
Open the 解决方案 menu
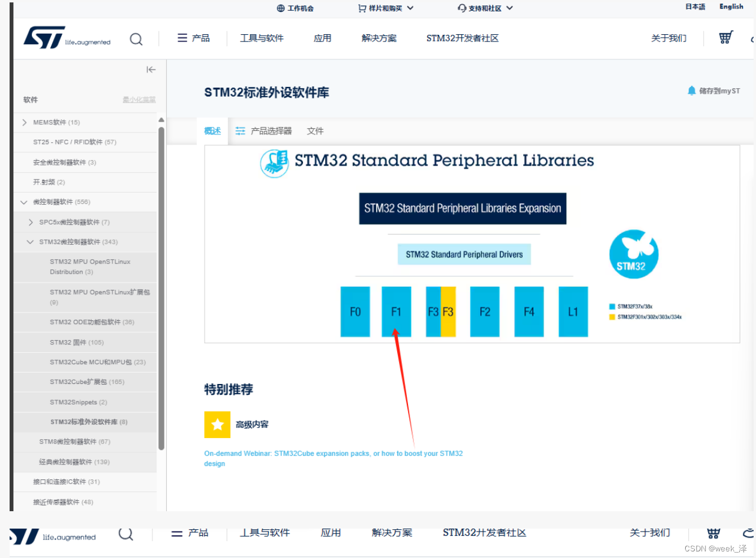379,38
